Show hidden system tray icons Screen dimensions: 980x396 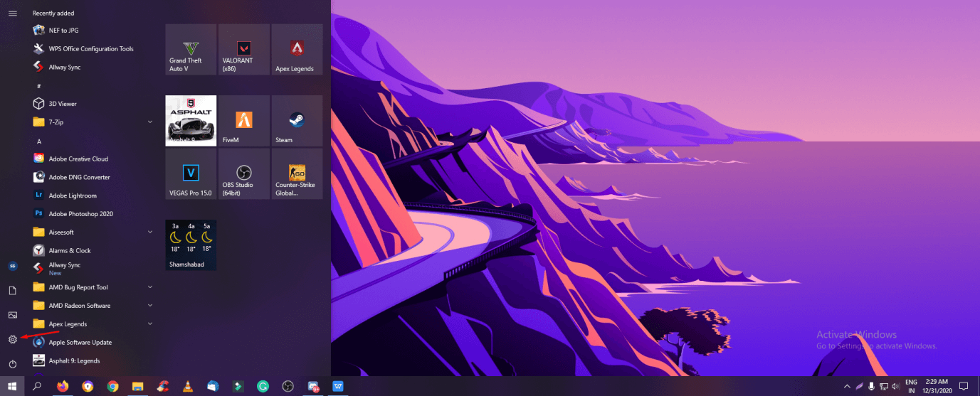click(x=846, y=386)
